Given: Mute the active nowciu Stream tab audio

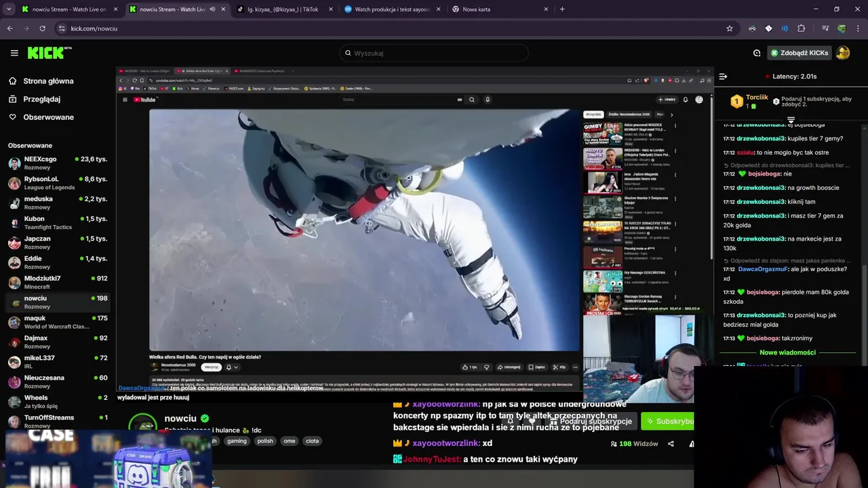Looking at the screenshot, I should point(212,9).
